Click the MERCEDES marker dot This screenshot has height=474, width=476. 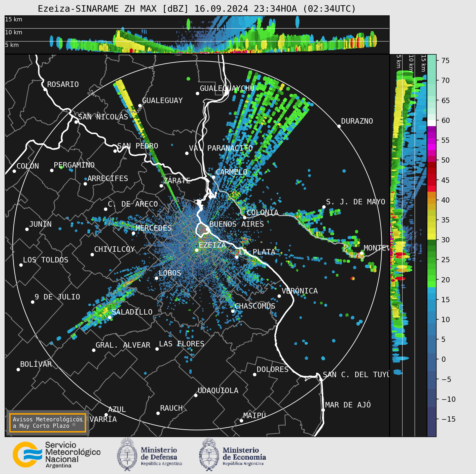[x=133, y=233]
